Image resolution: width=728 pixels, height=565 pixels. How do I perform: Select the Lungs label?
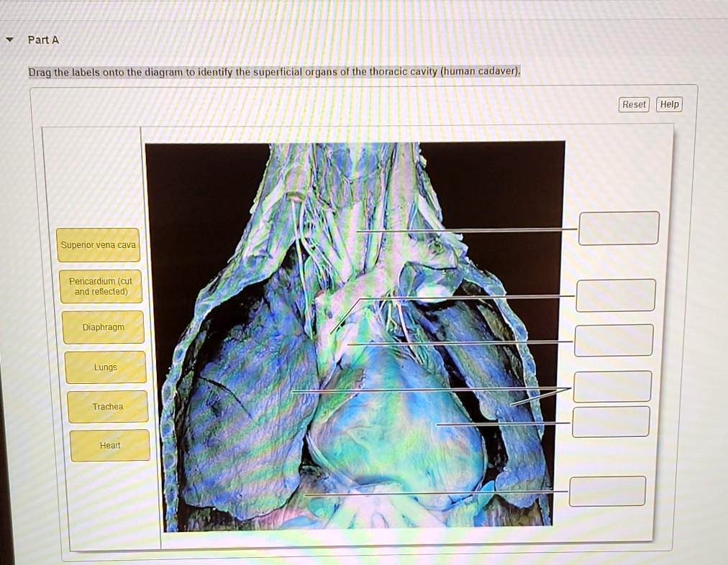tap(105, 367)
